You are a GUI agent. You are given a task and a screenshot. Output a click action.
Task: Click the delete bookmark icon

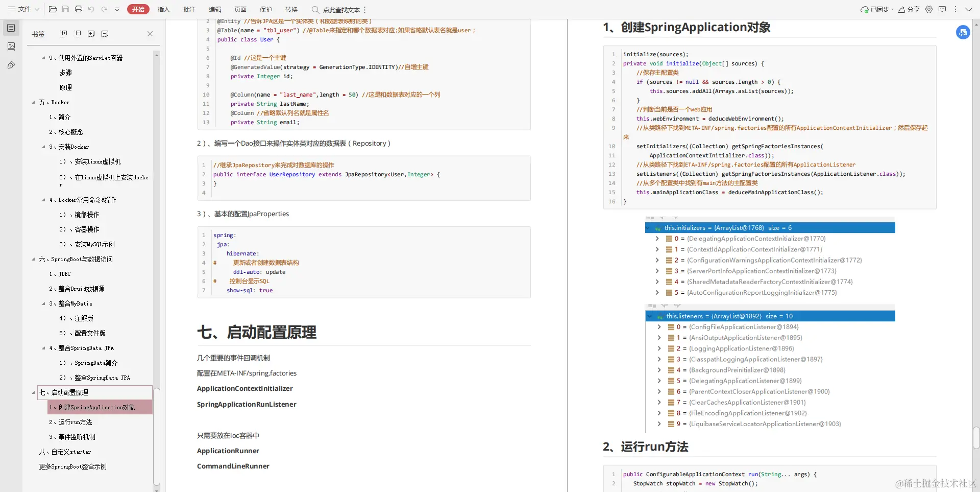pyautogui.click(x=105, y=34)
